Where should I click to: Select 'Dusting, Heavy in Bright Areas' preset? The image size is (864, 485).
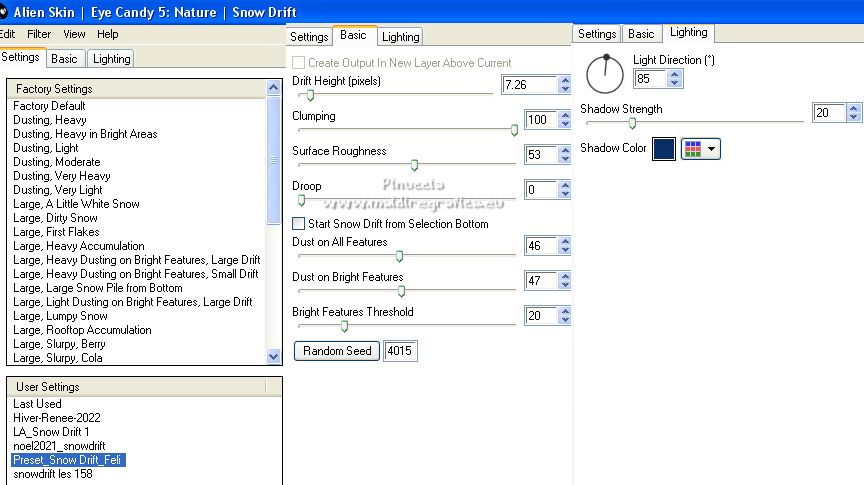click(x=85, y=134)
